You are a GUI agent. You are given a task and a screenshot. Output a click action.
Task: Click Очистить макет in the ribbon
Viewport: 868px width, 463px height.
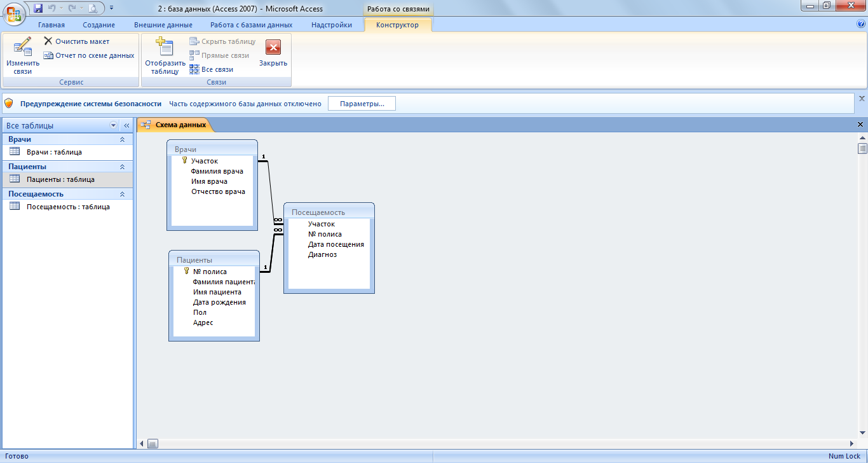(77, 41)
